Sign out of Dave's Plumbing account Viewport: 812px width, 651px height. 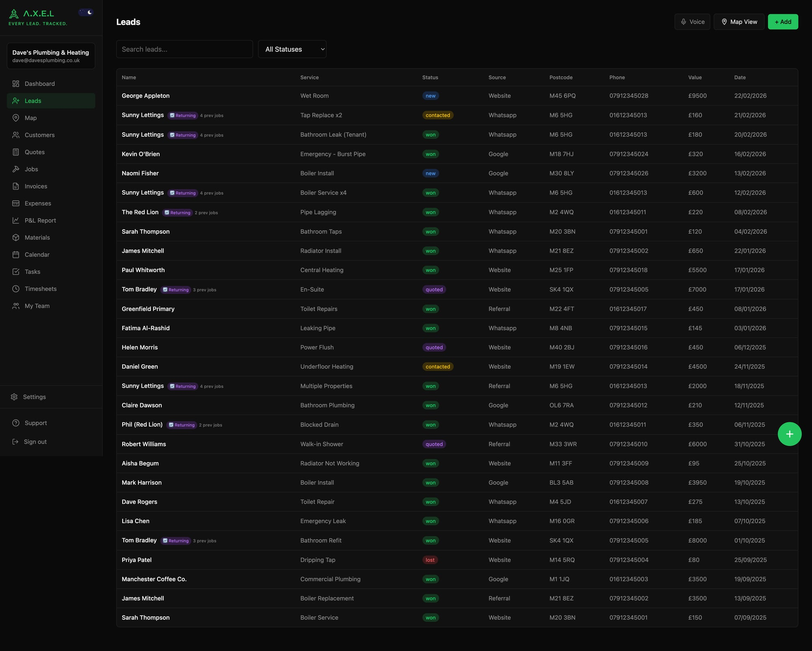coord(35,442)
